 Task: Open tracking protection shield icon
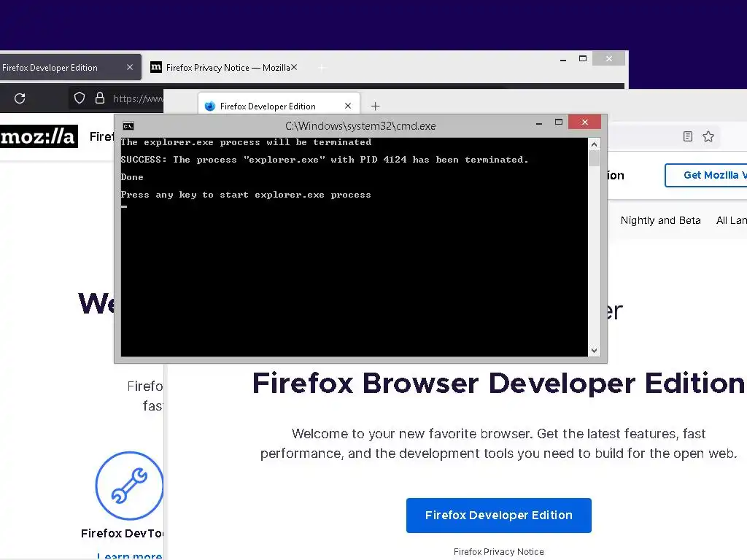(80, 98)
